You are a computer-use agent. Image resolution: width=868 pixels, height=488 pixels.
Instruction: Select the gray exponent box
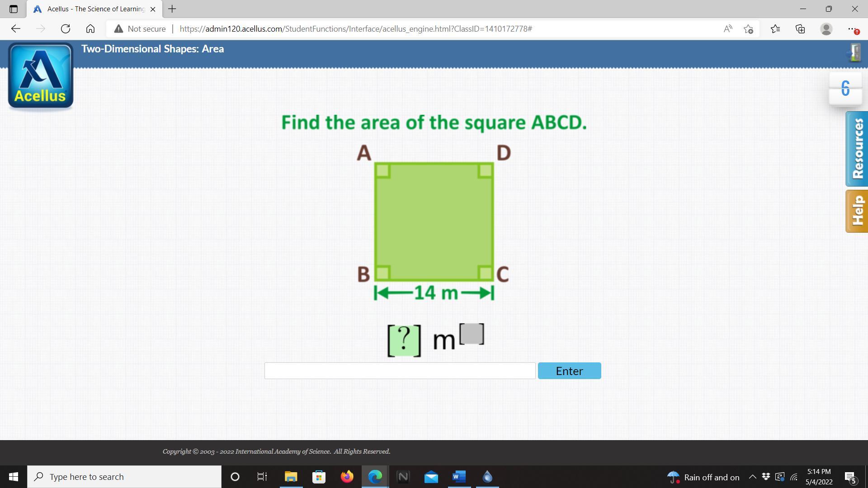click(x=472, y=334)
